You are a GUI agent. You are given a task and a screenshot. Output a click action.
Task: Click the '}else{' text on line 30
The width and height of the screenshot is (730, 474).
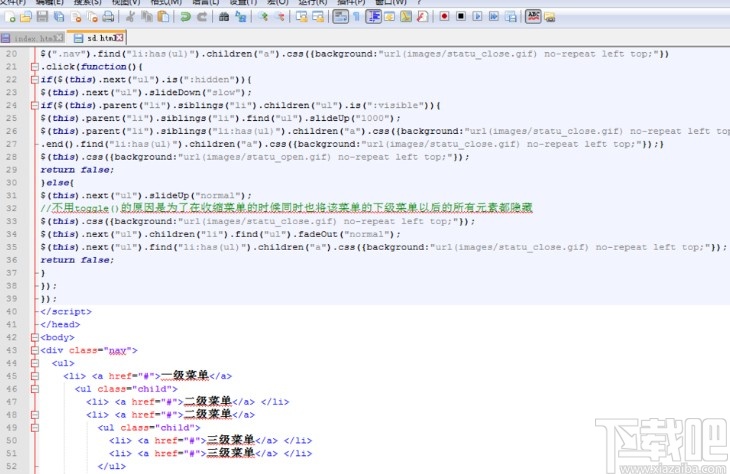pyautogui.click(x=57, y=183)
